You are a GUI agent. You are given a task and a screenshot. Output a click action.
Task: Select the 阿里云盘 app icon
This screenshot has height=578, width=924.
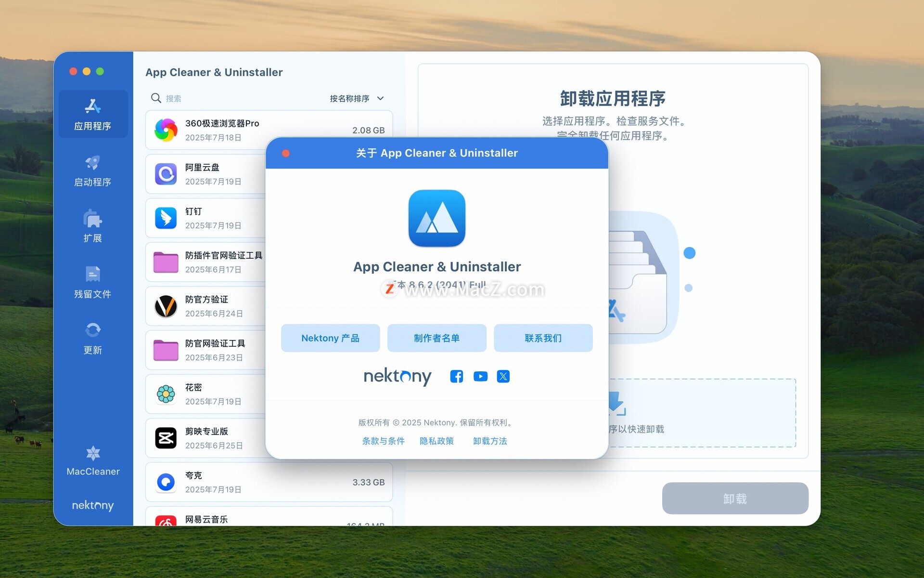[x=166, y=174]
